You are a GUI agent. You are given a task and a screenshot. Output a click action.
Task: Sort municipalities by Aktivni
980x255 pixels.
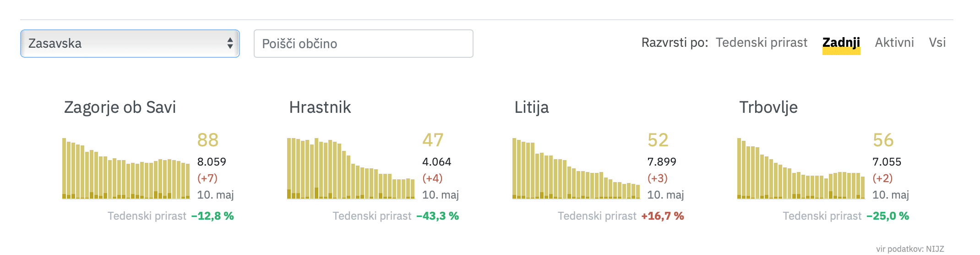tap(894, 43)
